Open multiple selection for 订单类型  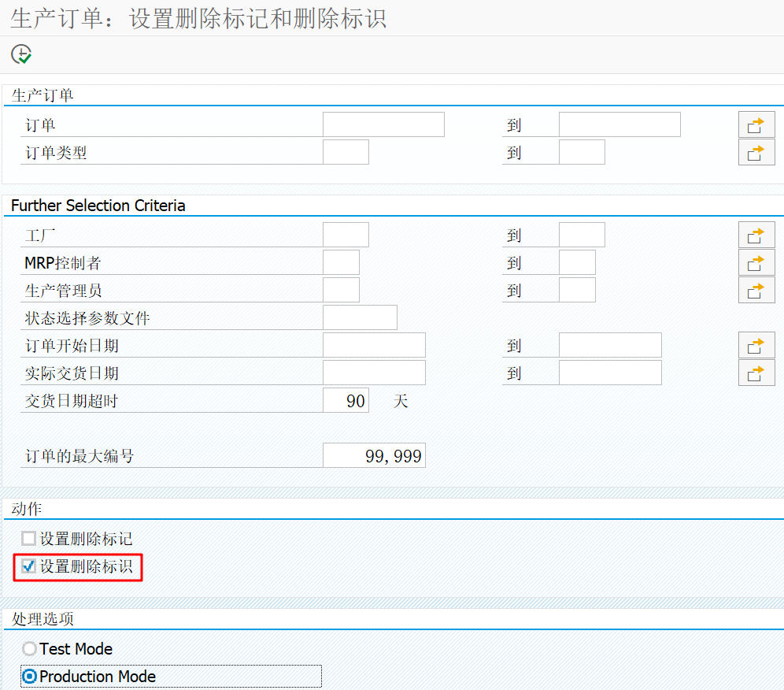pyautogui.click(x=756, y=151)
